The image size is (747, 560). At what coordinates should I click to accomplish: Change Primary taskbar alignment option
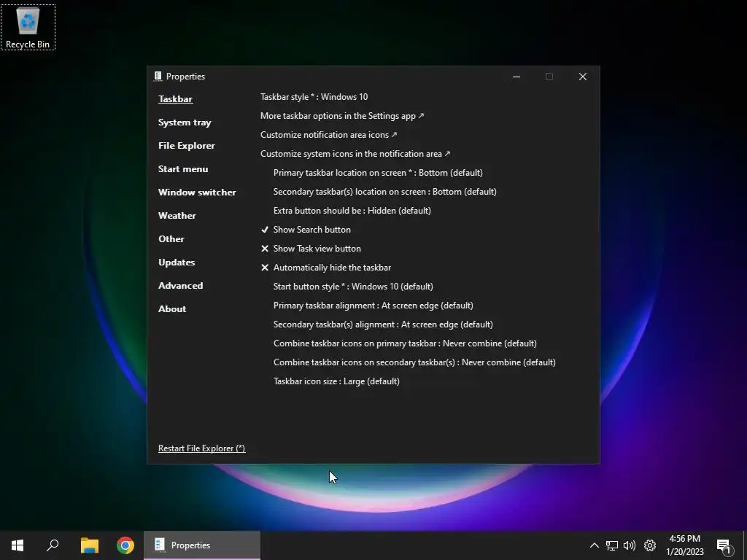pos(373,306)
